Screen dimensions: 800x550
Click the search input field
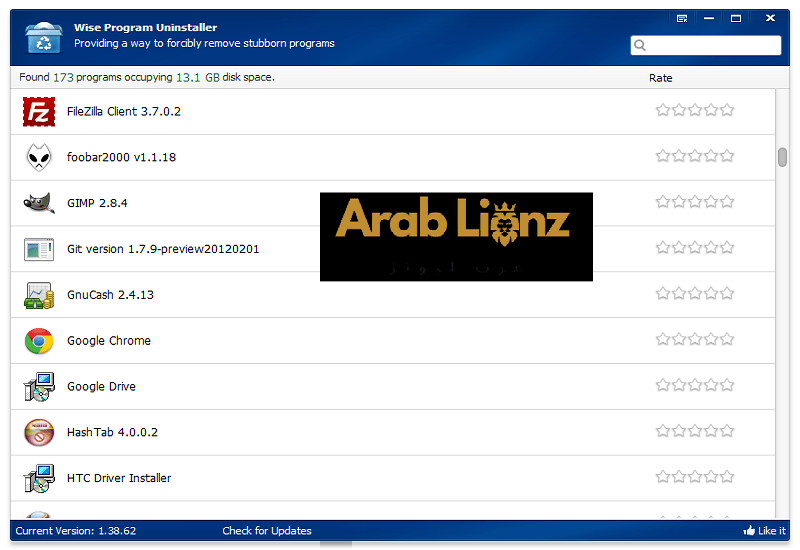[706, 45]
